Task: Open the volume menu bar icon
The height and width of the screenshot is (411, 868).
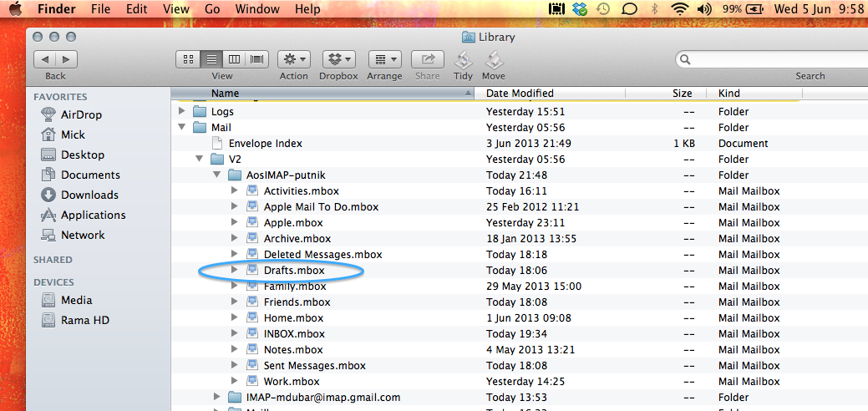Action: (703, 9)
